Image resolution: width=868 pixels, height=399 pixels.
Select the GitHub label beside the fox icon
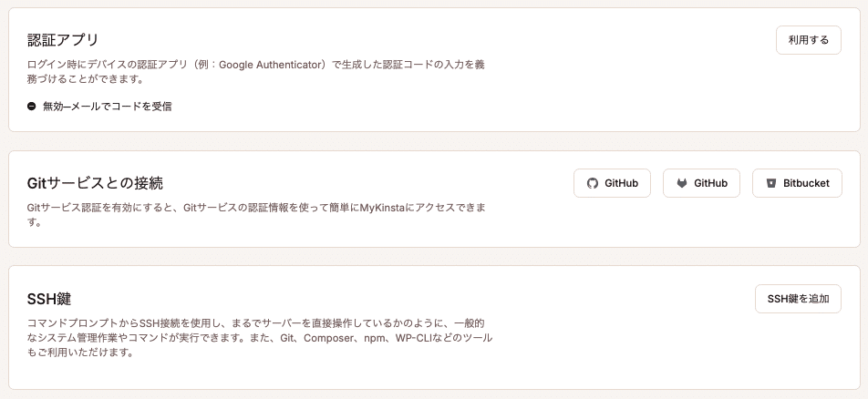click(710, 183)
